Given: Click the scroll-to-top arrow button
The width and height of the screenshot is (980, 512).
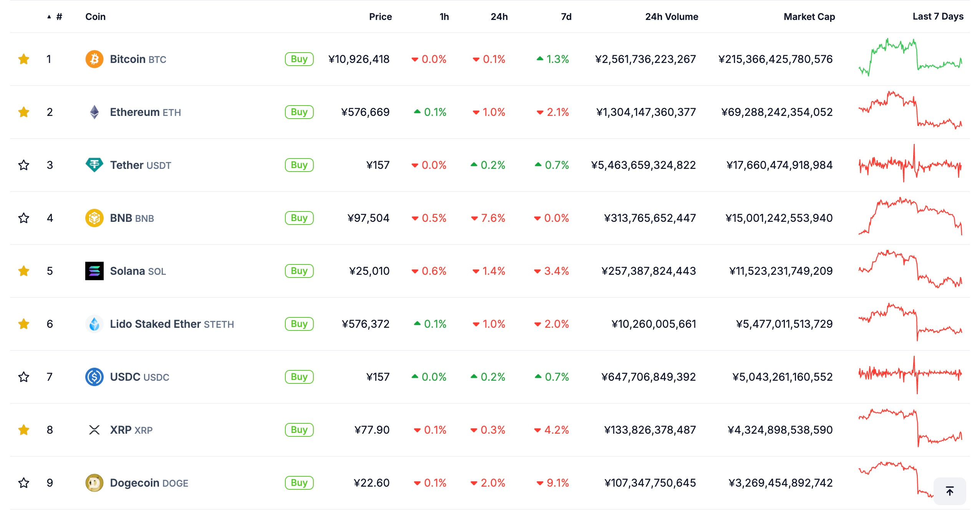Looking at the screenshot, I should [x=950, y=491].
